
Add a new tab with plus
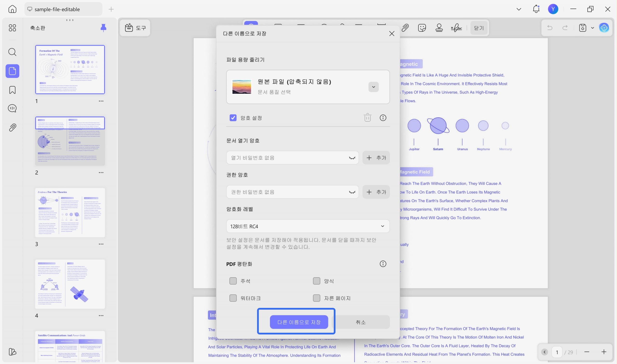click(111, 9)
